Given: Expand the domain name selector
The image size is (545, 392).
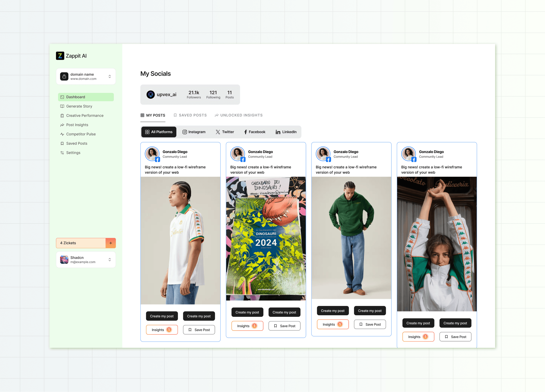Looking at the screenshot, I should pyautogui.click(x=110, y=76).
